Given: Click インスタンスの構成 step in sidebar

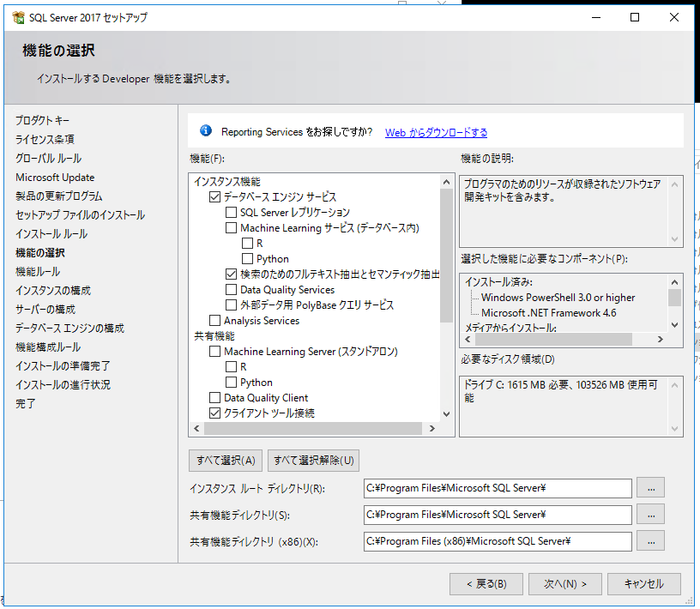Looking at the screenshot, I should (x=53, y=290).
